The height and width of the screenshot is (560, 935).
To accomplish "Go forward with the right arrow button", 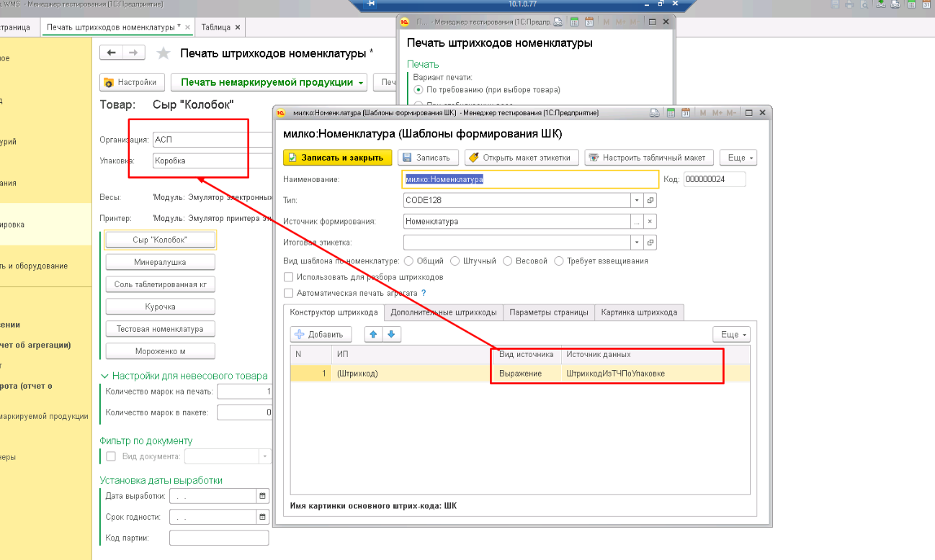I will (x=133, y=53).
